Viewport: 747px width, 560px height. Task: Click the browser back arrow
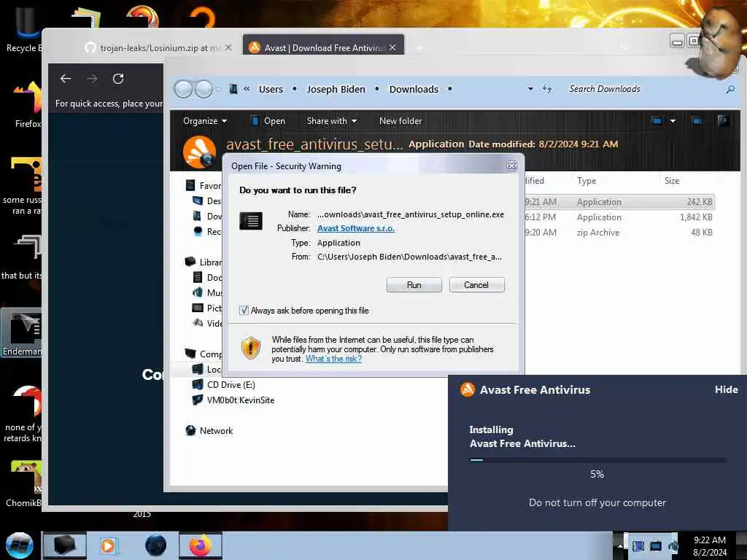pyautogui.click(x=66, y=79)
